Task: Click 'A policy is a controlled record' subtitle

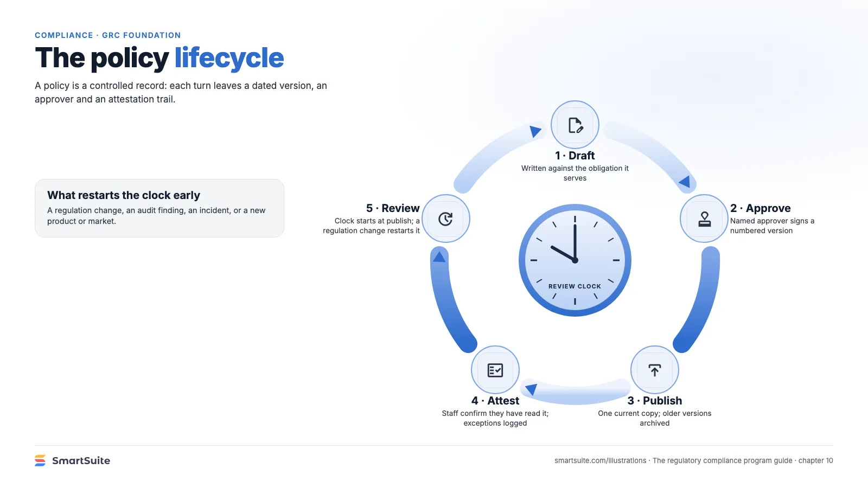Action: [181, 92]
